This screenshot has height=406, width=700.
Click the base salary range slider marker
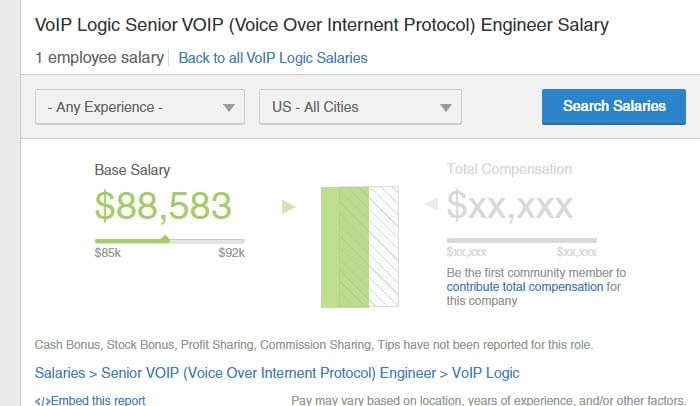[165, 239]
